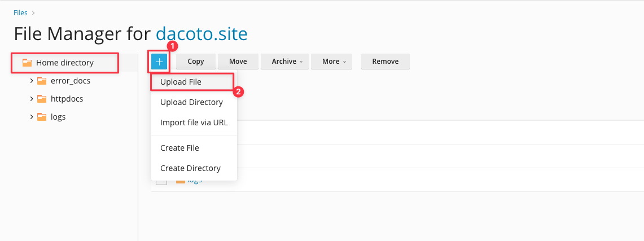Viewport: 644px width, 241px height.
Task: Choose Upload File from the menu
Action: coord(181,82)
